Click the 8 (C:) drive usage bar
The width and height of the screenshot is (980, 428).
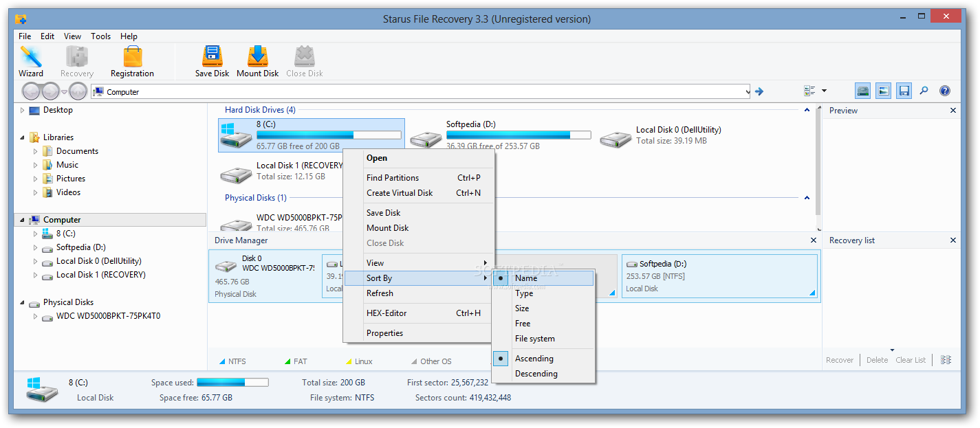click(x=329, y=135)
